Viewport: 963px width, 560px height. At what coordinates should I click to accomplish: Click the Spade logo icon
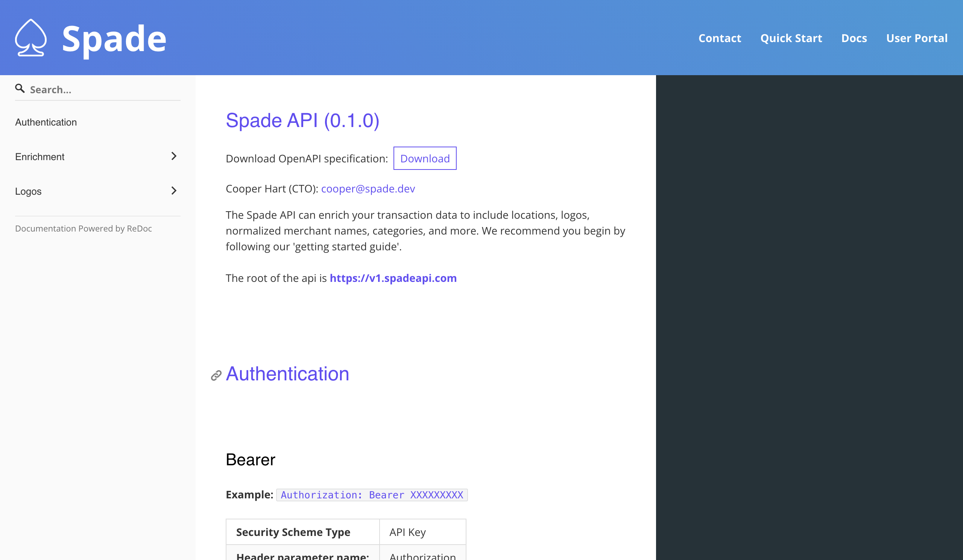(31, 38)
